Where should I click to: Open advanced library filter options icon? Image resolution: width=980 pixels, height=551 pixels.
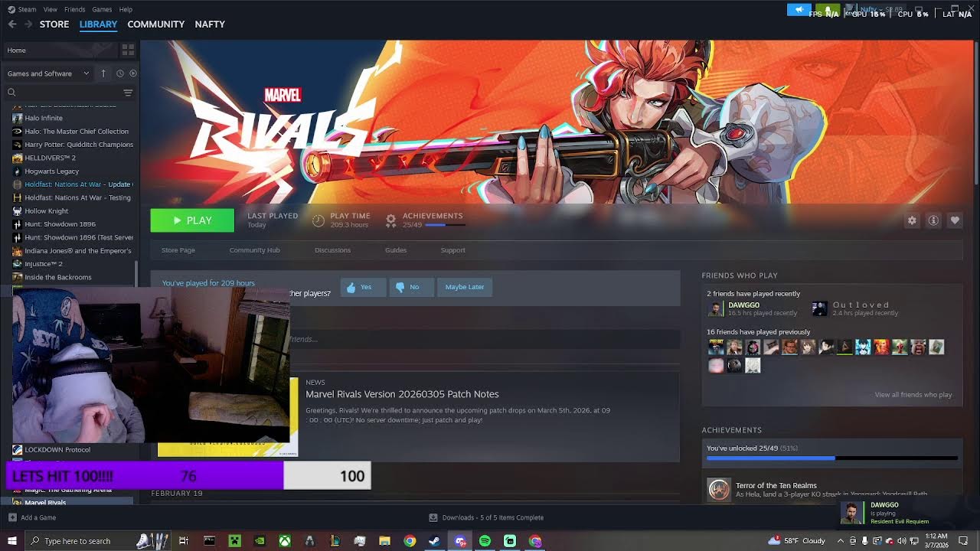pyautogui.click(x=128, y=93)
